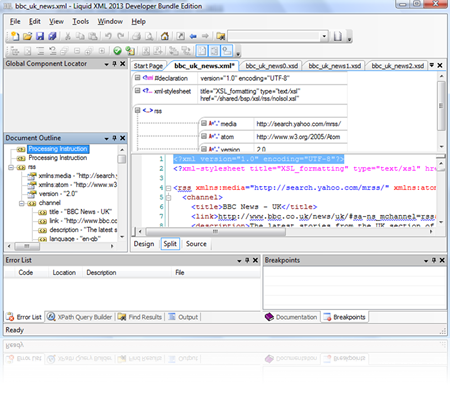Click the grid view vertical scrollbar thumb
The width and height of the screenshot is (450, 419).
441,106
